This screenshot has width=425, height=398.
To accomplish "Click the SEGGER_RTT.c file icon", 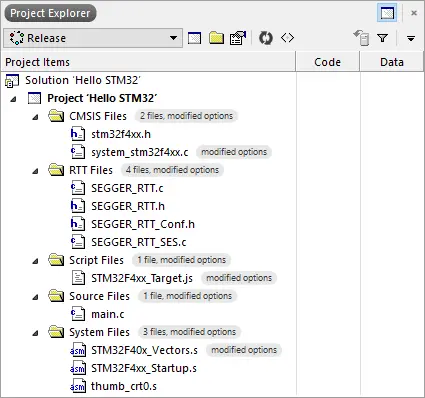I will pos(78,188).
